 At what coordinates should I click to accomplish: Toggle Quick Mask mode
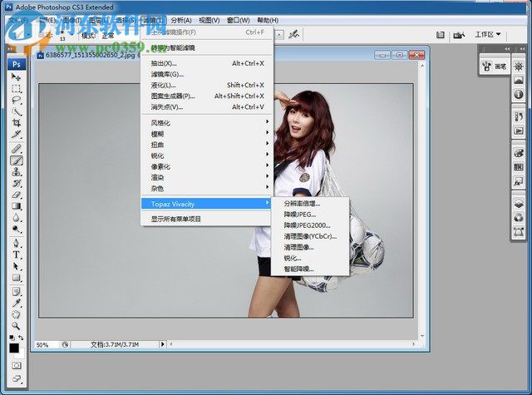coord(17,365)
